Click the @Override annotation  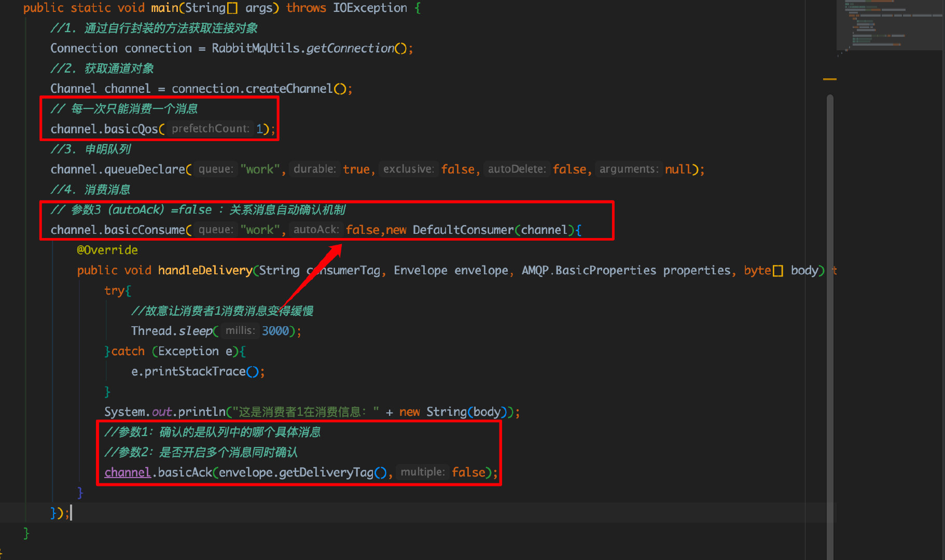107,250
